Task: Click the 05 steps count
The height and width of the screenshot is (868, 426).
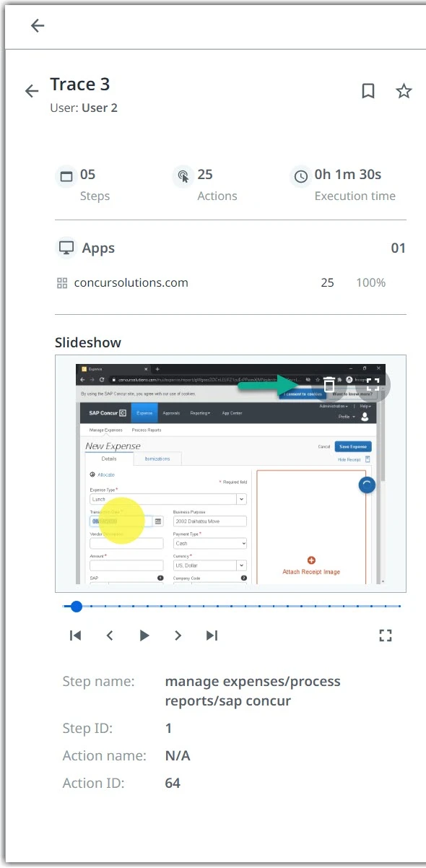Action: pyautogui.click(x=87, y=174)
